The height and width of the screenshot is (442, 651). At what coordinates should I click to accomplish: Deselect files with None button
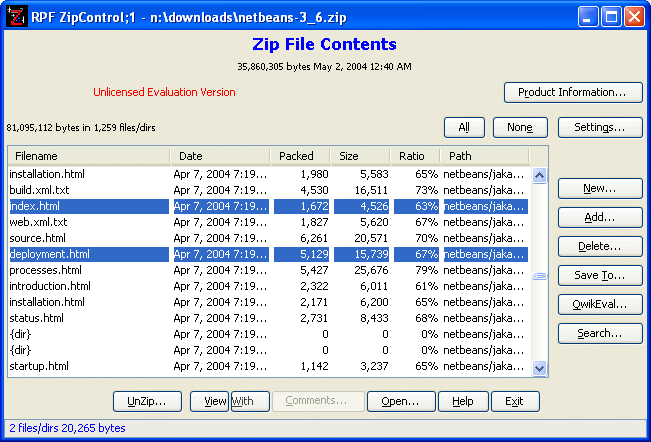pyautogui.click(x=520, y=127)
